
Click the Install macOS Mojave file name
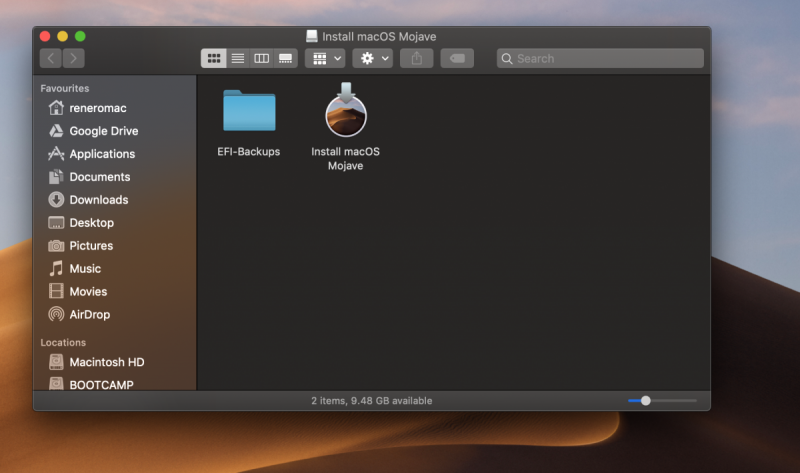345,159
